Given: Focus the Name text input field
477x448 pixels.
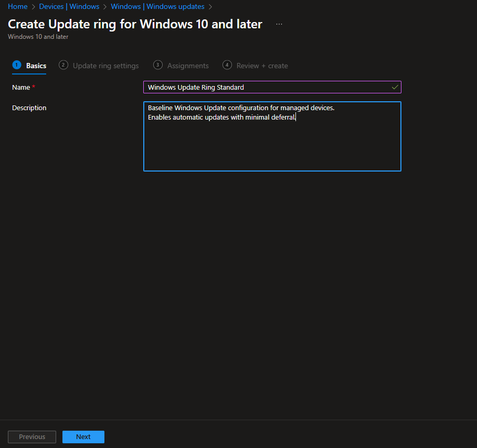Looking at the screenshot, I should 268,87.
